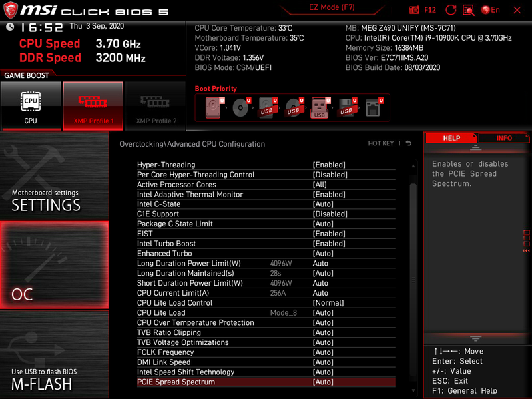The height and width of the screenshot is (399, 532).
Task: Select the USB hard disk boot icon
Action: click(x=268, y=108)
